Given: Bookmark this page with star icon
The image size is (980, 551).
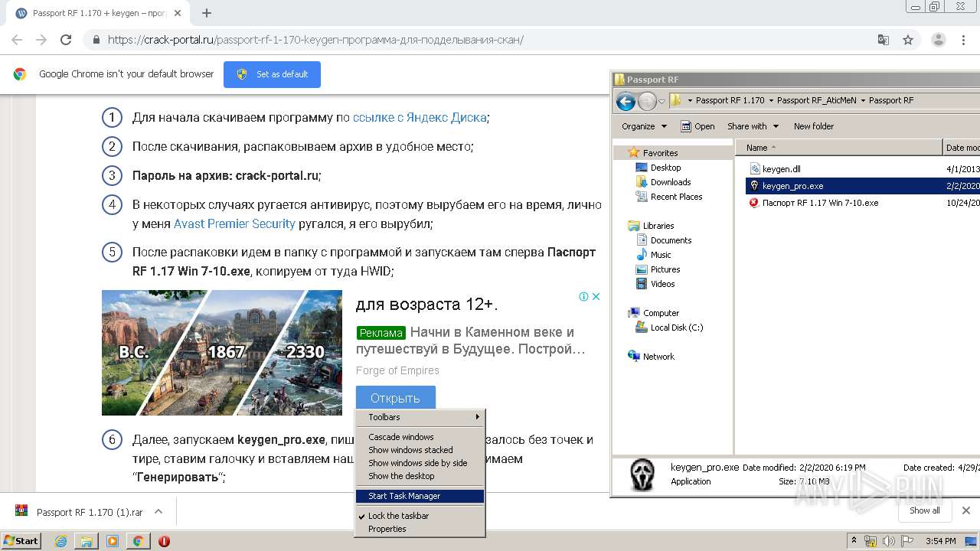Looking at the screenshot, I should [x=908, y=40].
